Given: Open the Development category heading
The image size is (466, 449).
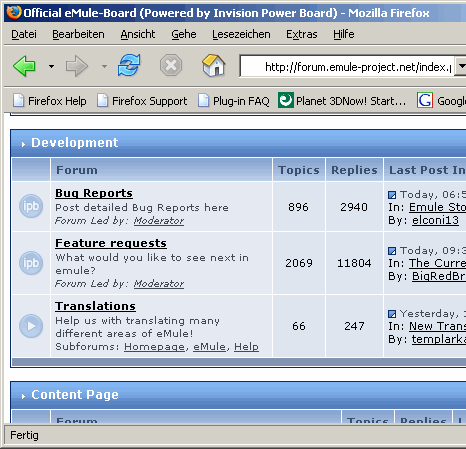Looking at the screenshot, I should click(x=75, y=143).
